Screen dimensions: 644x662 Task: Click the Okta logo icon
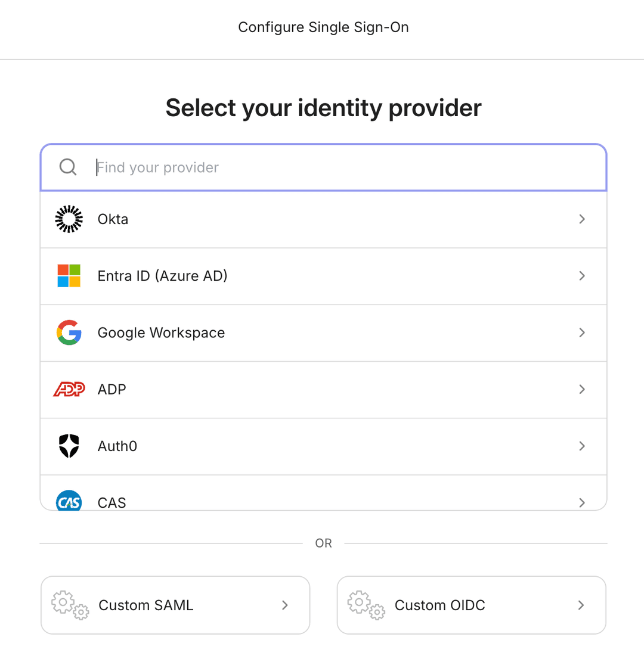(x=69, y=219)
